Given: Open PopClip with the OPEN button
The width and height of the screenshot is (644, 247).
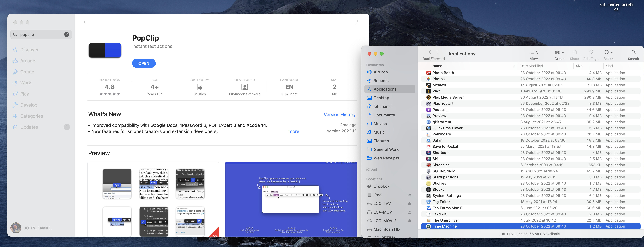Looking at the screenshot, I should tap(144, 63).
